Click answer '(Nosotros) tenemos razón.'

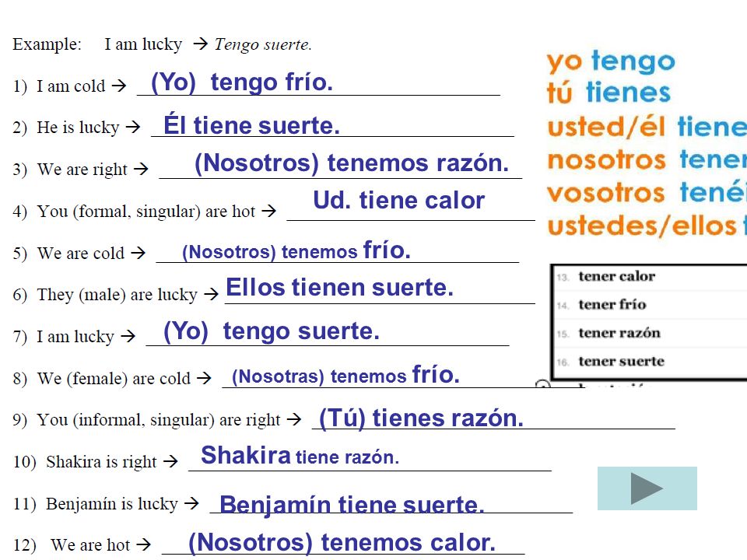pyautogui.click(x=352, y=163)
